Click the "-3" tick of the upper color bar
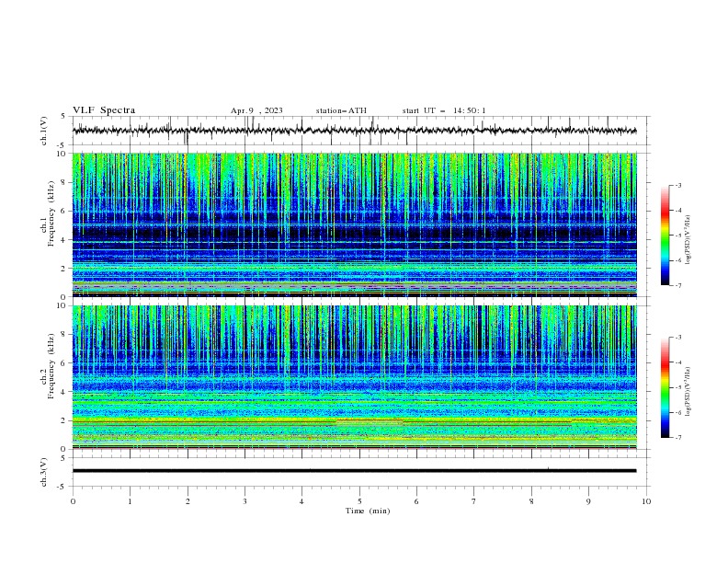728x563 pixels. [677, 185]
